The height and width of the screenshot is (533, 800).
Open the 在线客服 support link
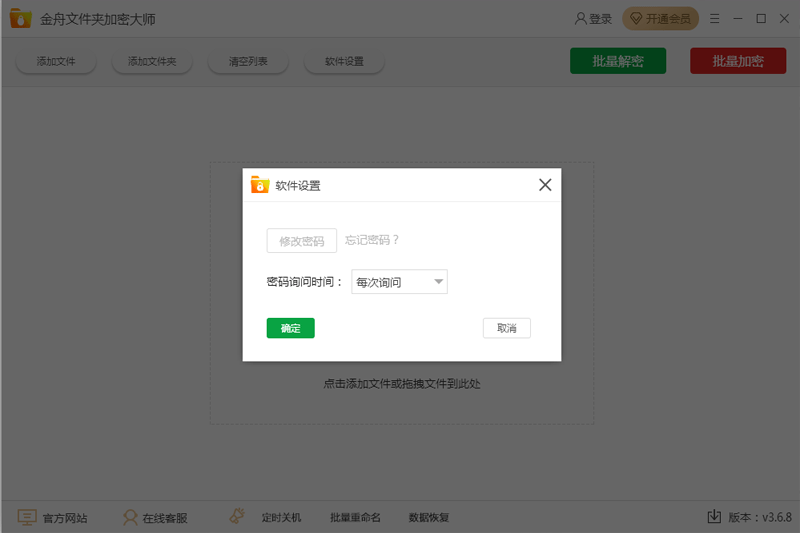[155, 518]
